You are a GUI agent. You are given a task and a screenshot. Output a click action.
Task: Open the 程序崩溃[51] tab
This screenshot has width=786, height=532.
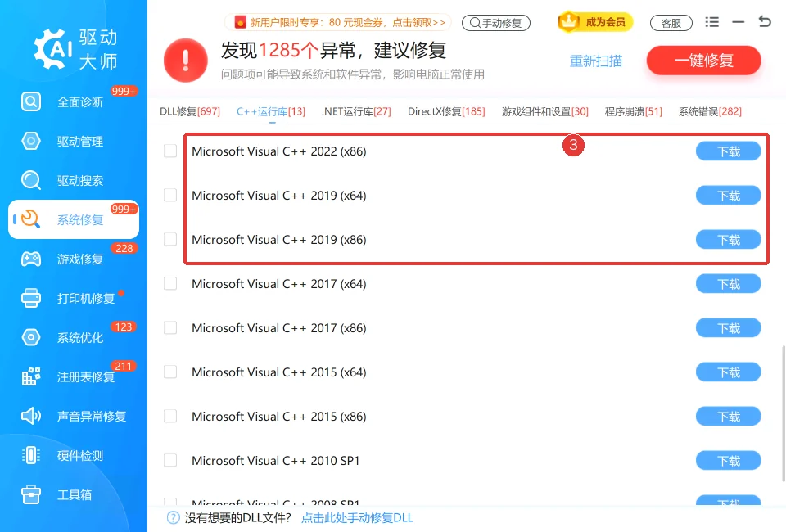(x=633, y=111)
